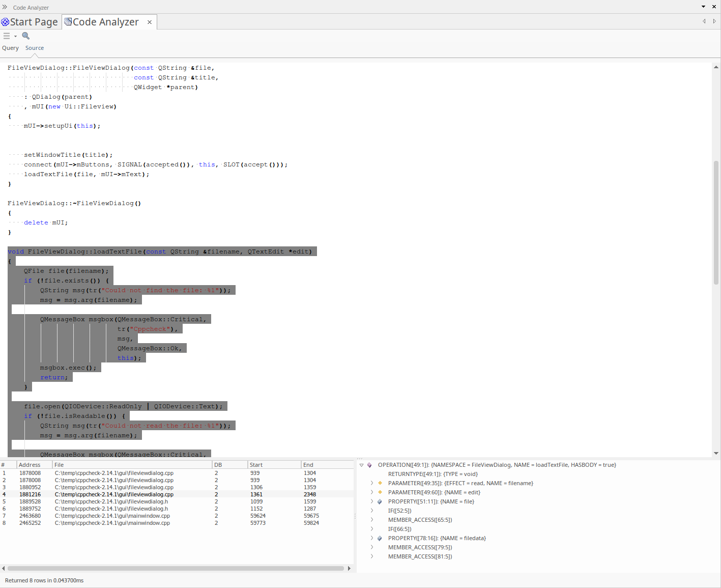
Task: Close the Code Analyzer tab
Action: (x=149, y=22)
